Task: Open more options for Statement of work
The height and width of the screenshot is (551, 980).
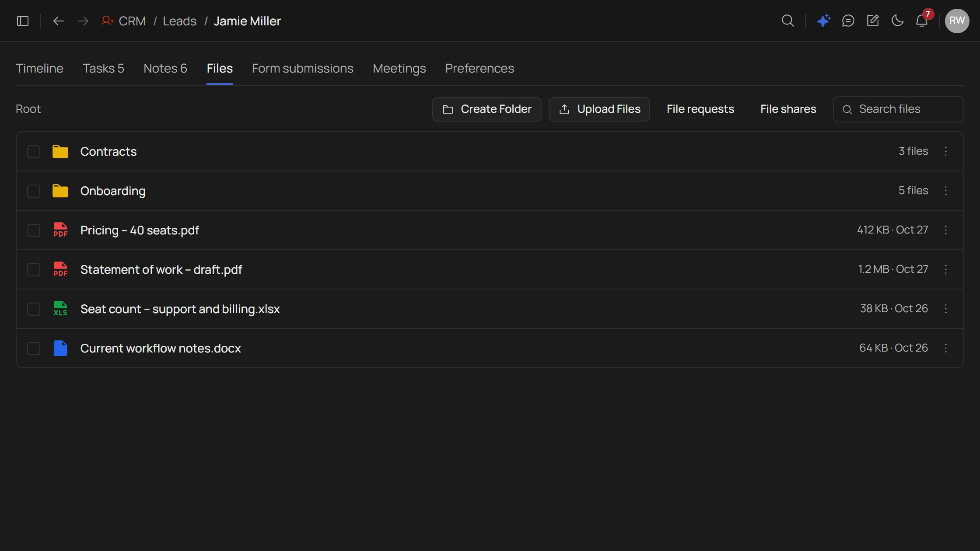Action: tap(946, 269)
